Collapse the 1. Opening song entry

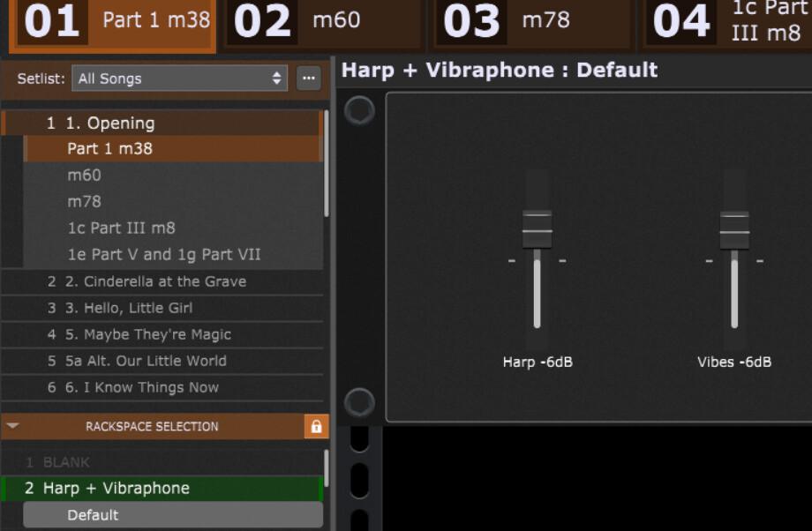click(162, 123)
